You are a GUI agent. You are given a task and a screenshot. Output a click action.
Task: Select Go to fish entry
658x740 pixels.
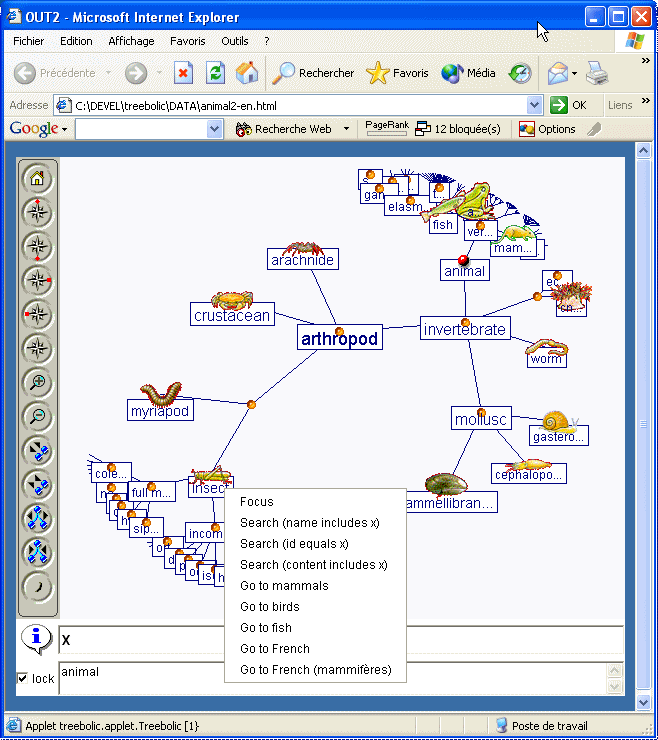point(315,628)
